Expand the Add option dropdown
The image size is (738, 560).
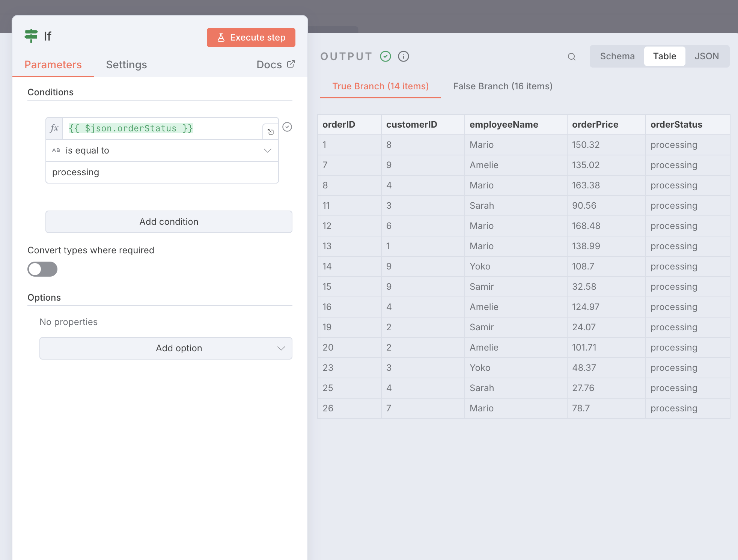point(166,348)
